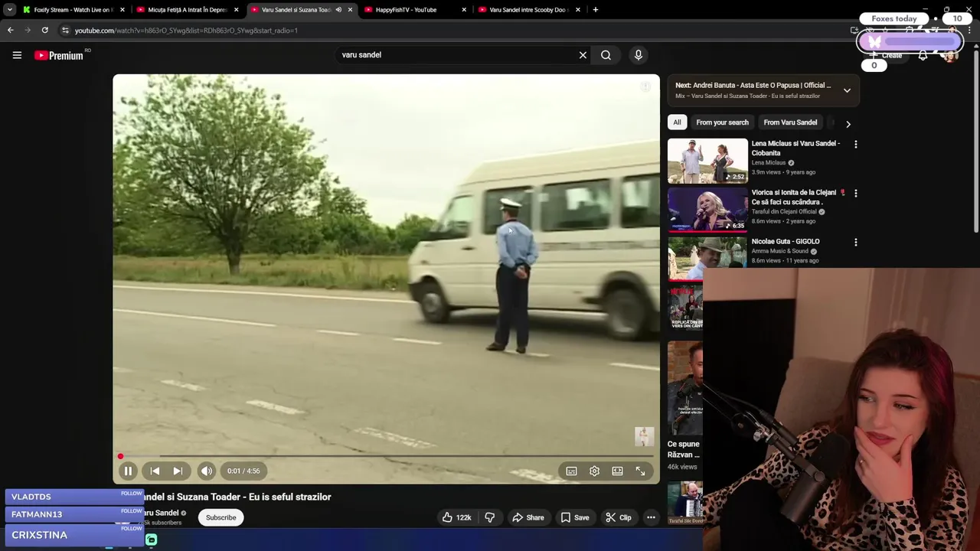Click the YouTube URL address bar

point(452,31)
